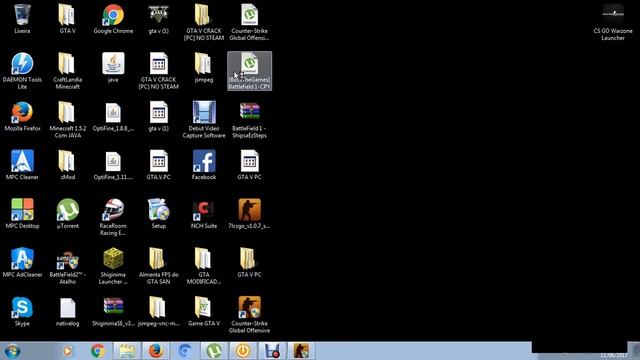Image resolution: width=640 pixels, height=360 pixels.
Task: Open Windows Explorer from the taskbar
Action: (x=127, y=351)
